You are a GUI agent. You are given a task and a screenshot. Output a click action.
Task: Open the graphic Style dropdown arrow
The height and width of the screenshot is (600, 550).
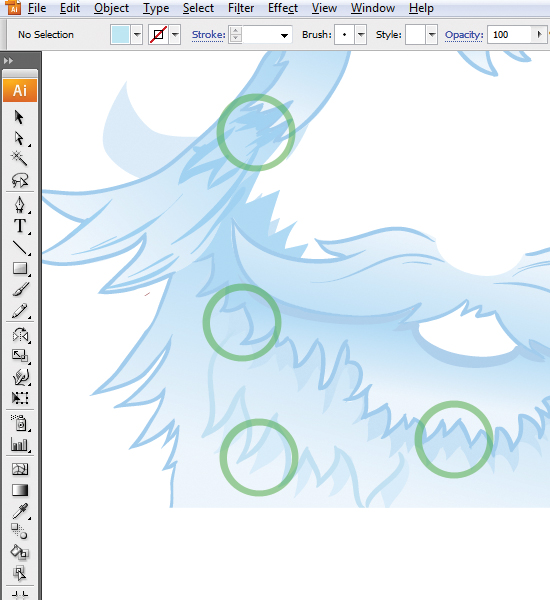pyautogui.click(x=432, y=35)
